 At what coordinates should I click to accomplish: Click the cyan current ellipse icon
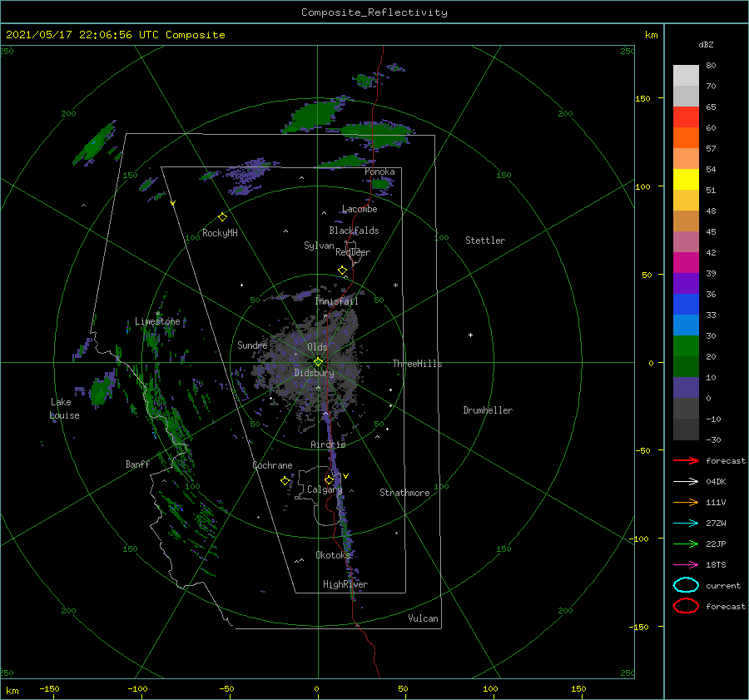coord(686,585)
